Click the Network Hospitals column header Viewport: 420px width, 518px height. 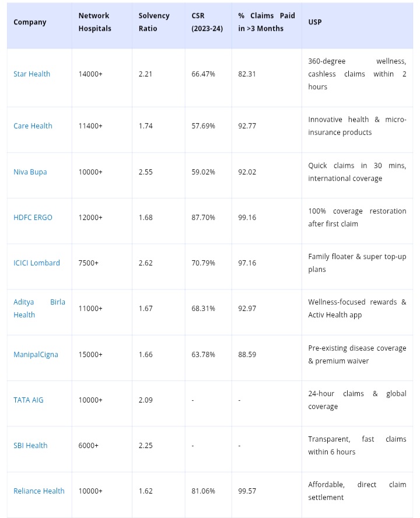[94, 22]
